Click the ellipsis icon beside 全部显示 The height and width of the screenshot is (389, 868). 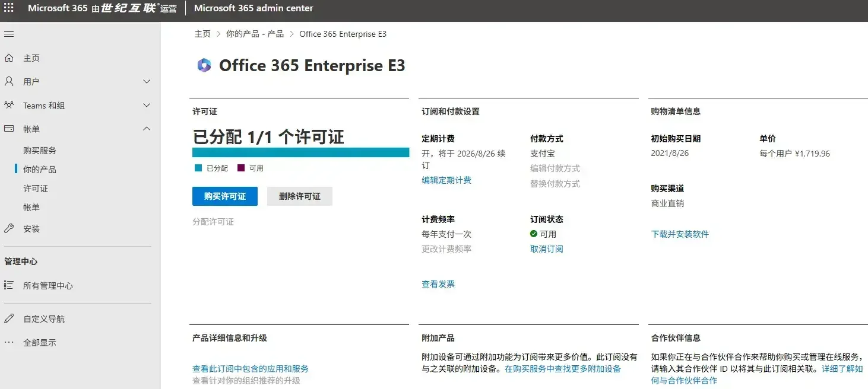click(x=9, y=342)
